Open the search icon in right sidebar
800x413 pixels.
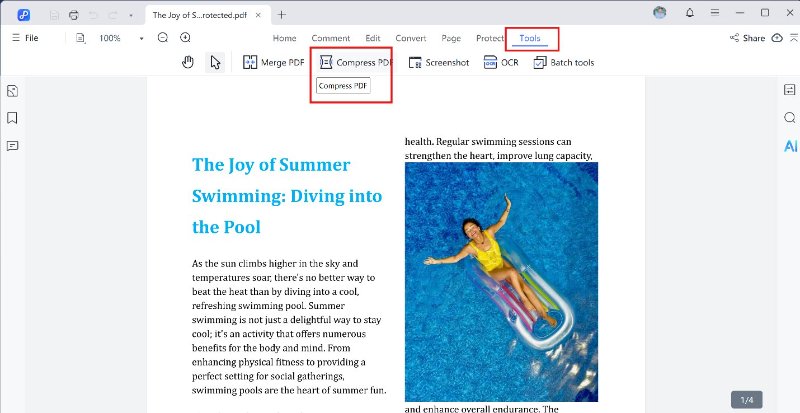tap(789, 118)
